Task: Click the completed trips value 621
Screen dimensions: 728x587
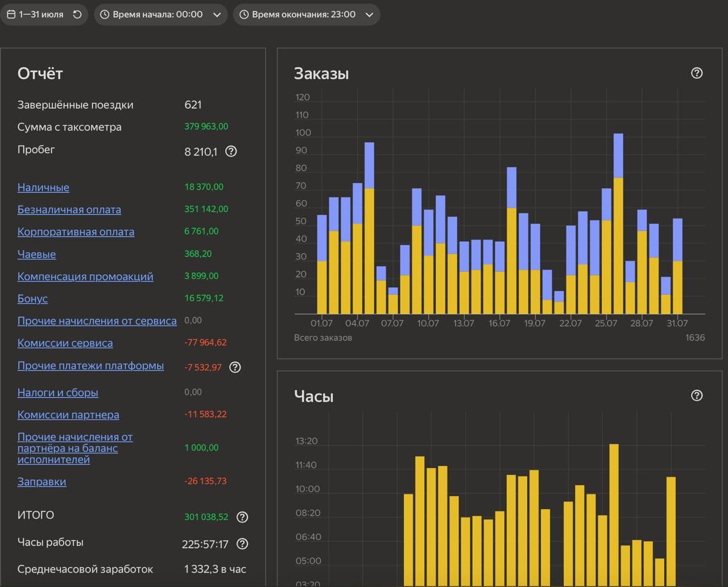Action: 193,105
